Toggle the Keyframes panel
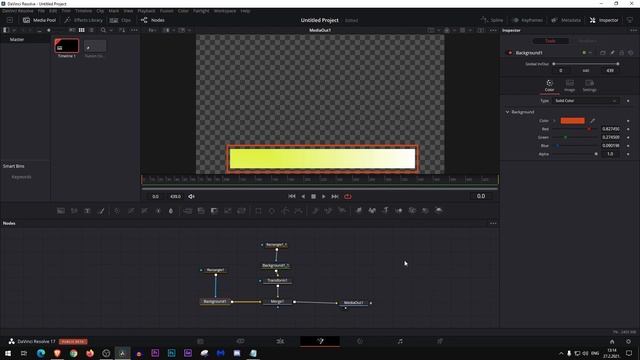 coord(528,20)
